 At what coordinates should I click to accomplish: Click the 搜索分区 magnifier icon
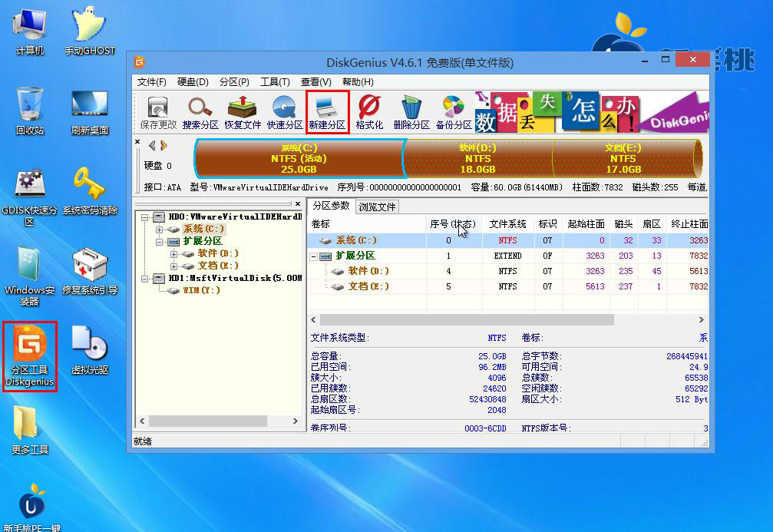click(200, 112)
